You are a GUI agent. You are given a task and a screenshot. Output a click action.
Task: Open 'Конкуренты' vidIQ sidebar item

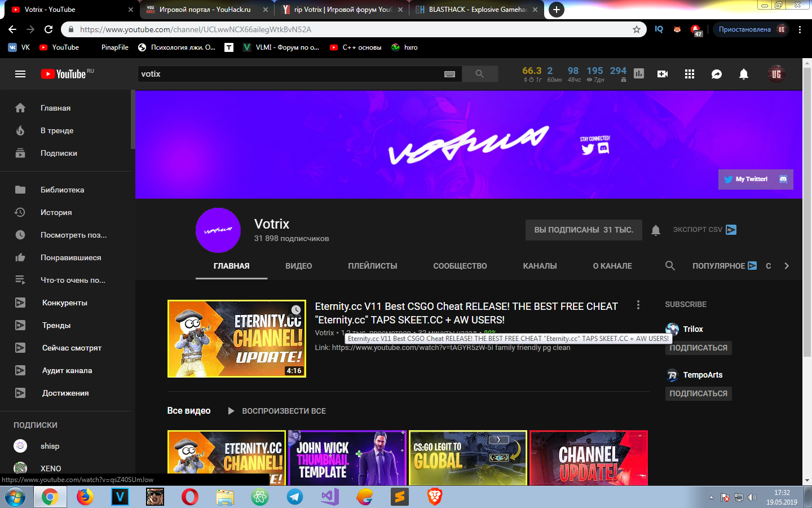(65, 303)
